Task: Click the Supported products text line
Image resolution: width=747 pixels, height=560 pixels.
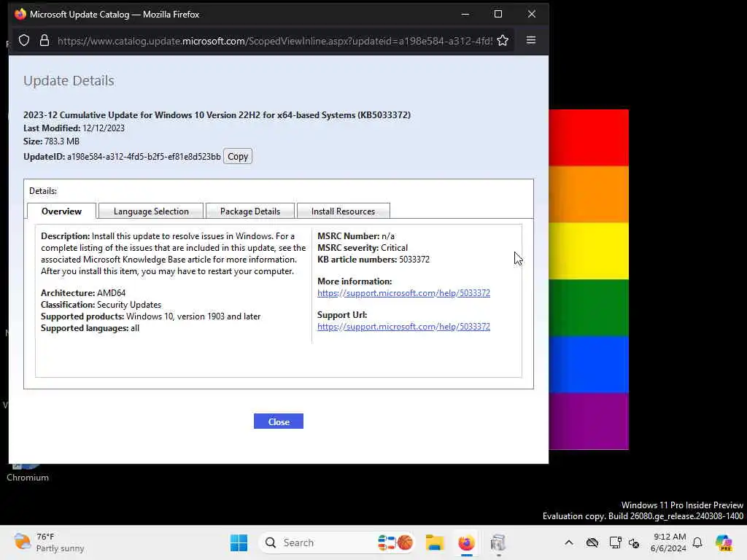Action: [x=150, y=316]
